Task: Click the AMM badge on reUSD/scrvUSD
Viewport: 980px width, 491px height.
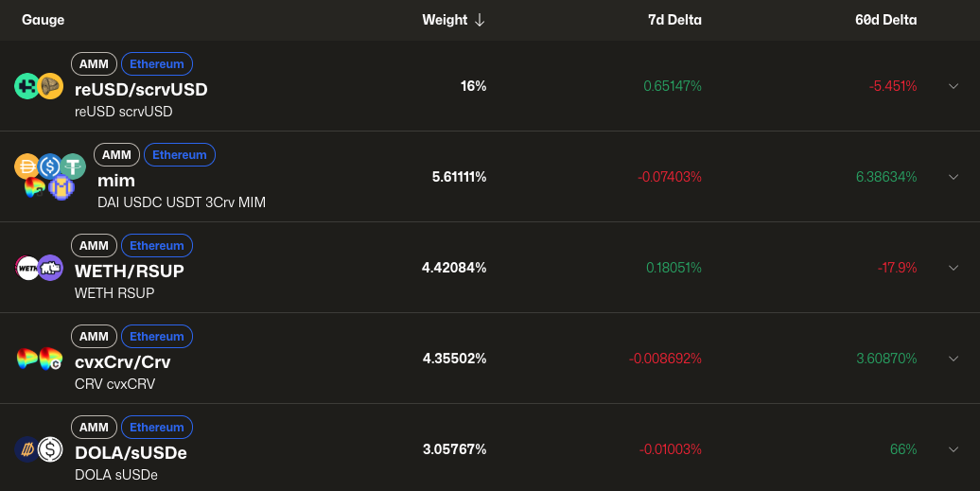Action: (x=94, y=64)
